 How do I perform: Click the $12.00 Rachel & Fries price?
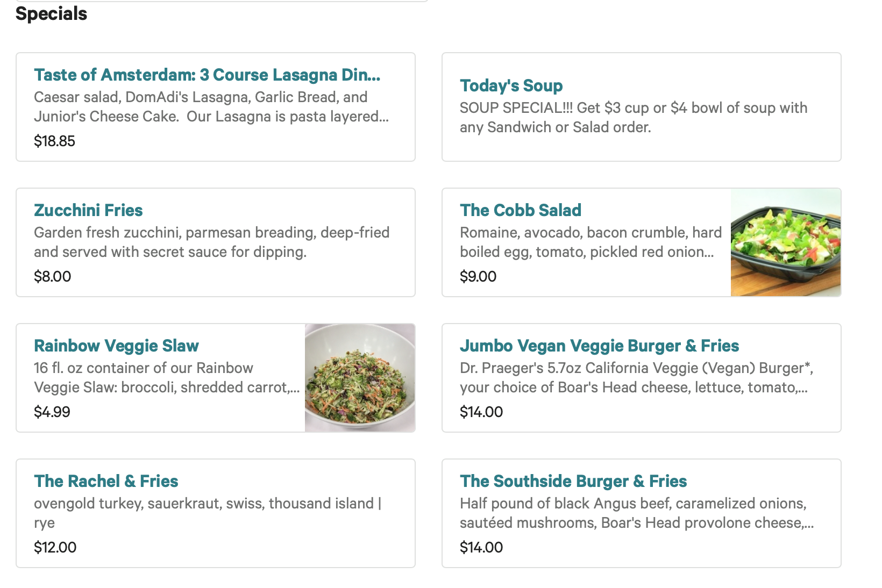[55, 547]
